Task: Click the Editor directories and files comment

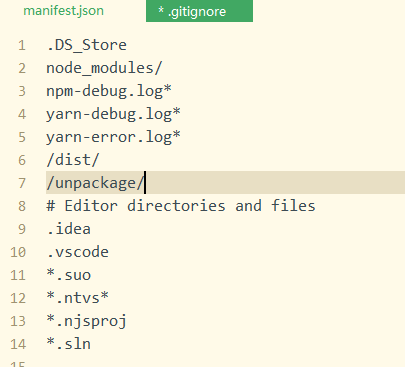Action: pos(181,206)
